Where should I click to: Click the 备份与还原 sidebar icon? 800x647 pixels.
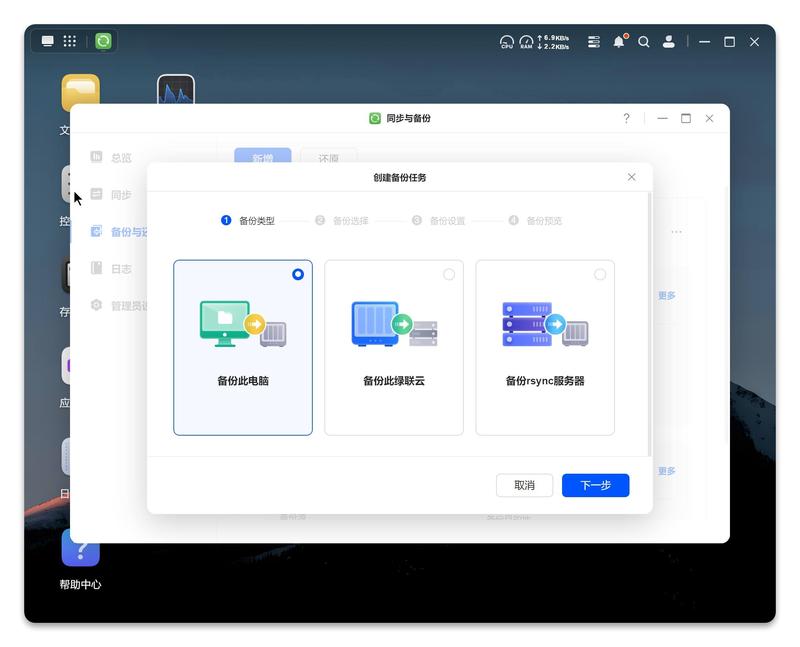[x=96, y=231]
